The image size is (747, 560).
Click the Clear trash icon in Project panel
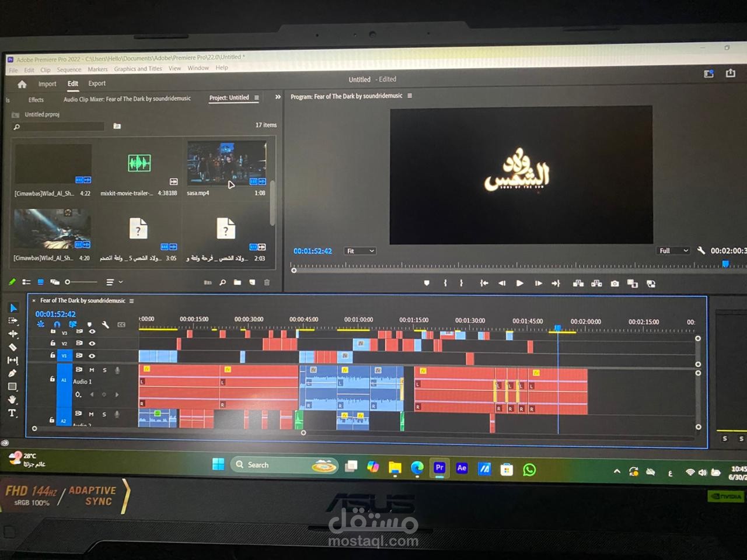click(267, 282)
